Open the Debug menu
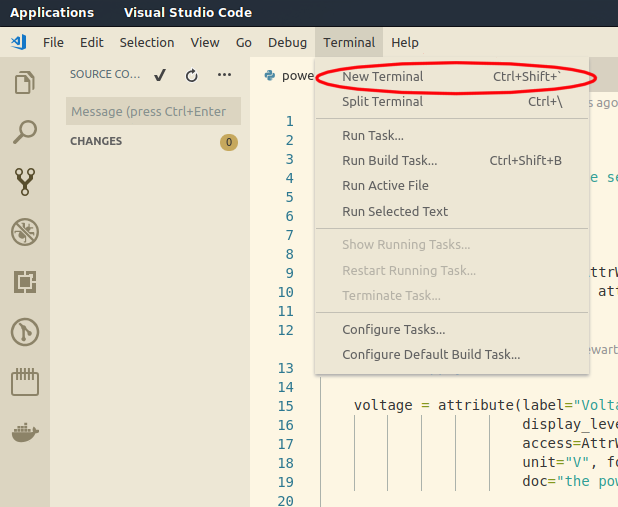Image resolution: width=618 pixels, height=507 pixels. [287, 42]
